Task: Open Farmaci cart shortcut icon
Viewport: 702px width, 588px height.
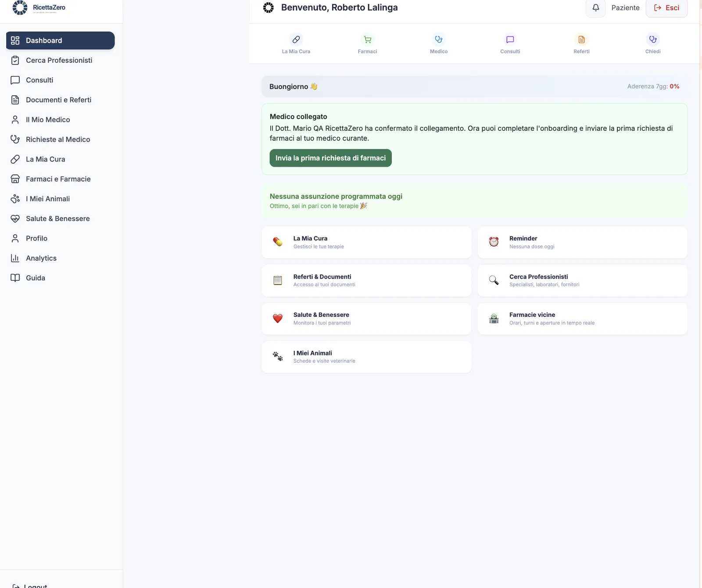Action: pos(368,39)
